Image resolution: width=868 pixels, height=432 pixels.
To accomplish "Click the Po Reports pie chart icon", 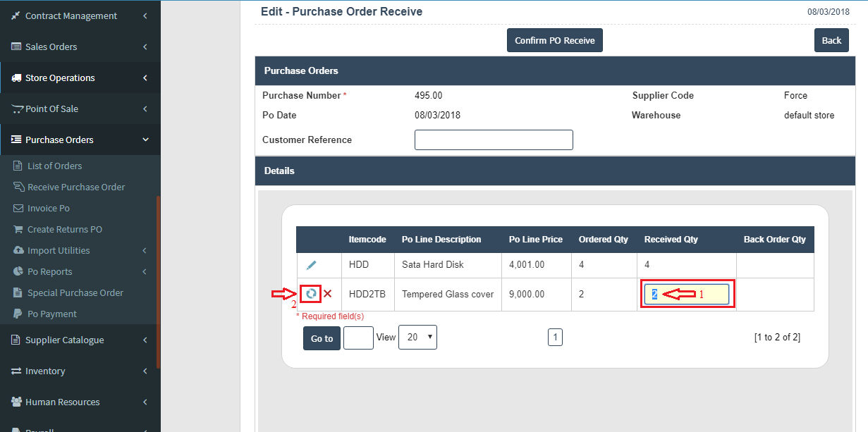I will click(x=18, y=272).
